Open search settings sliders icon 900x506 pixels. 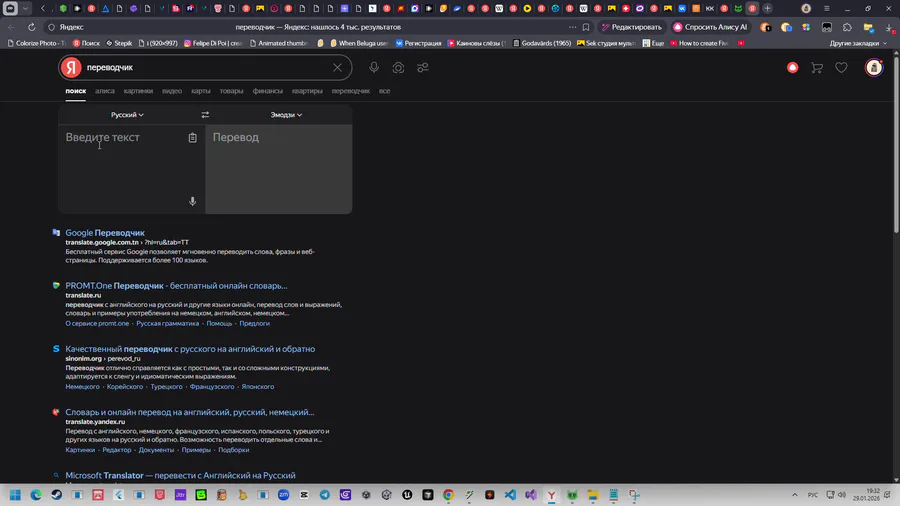(x=423, y=68)
